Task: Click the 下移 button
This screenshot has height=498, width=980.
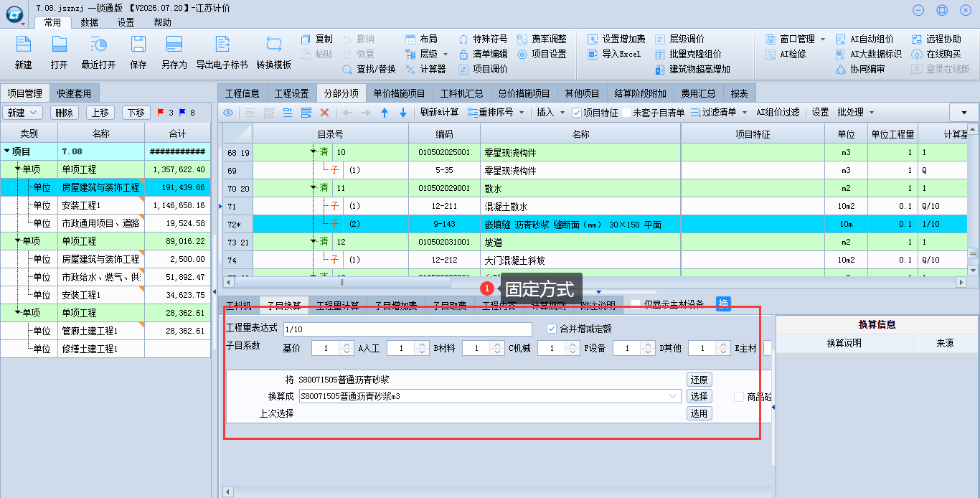Action: (136, 113)
